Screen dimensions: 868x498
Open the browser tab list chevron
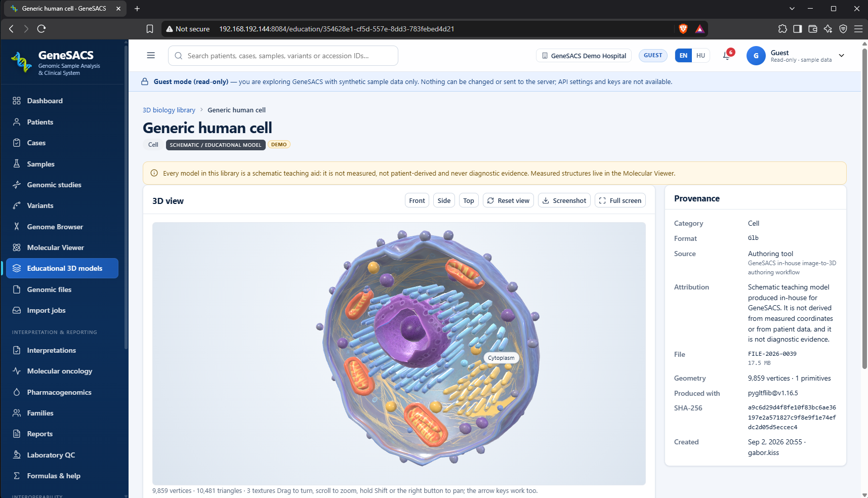pos(792,9)
